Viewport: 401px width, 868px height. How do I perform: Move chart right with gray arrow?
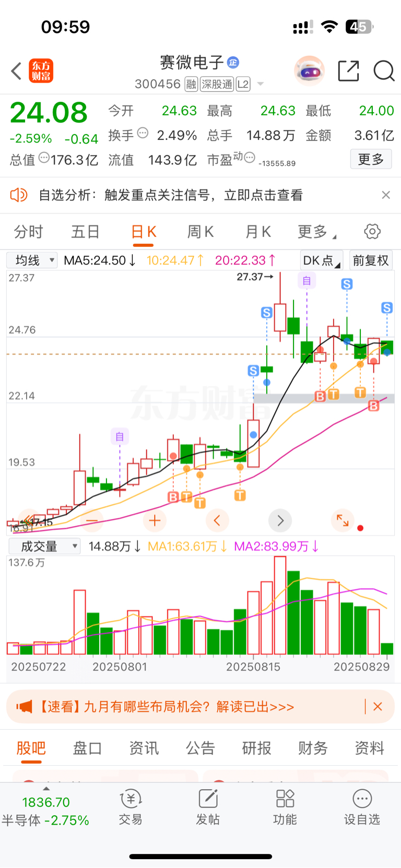click(x=280, y=520)
